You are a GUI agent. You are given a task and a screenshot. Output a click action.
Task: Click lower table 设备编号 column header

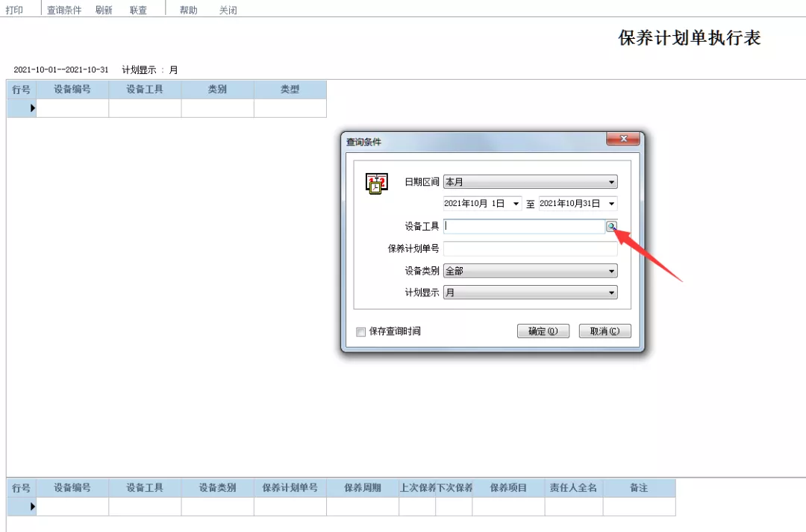tap(72, 488)
